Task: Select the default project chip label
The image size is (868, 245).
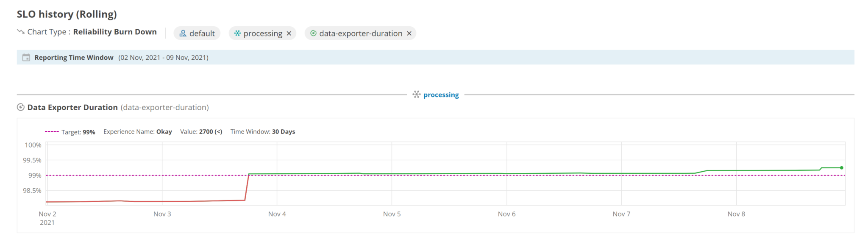Action: click(x=202, y=33)
